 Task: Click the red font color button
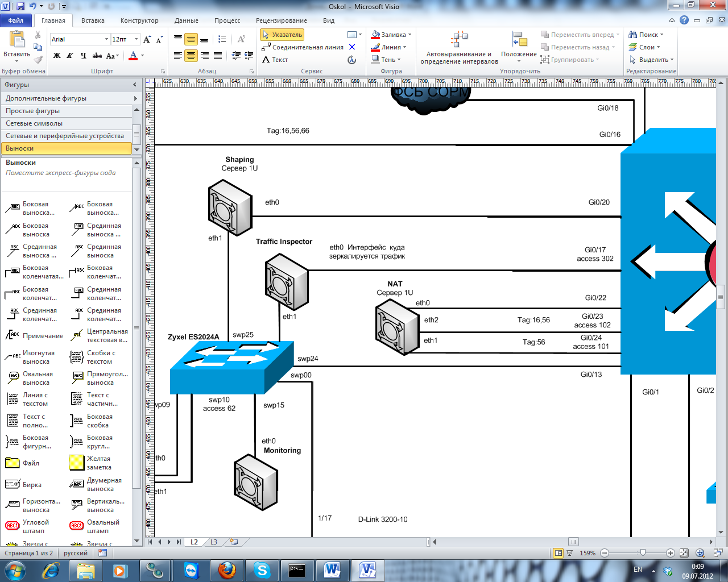click(x=133, y=56)
